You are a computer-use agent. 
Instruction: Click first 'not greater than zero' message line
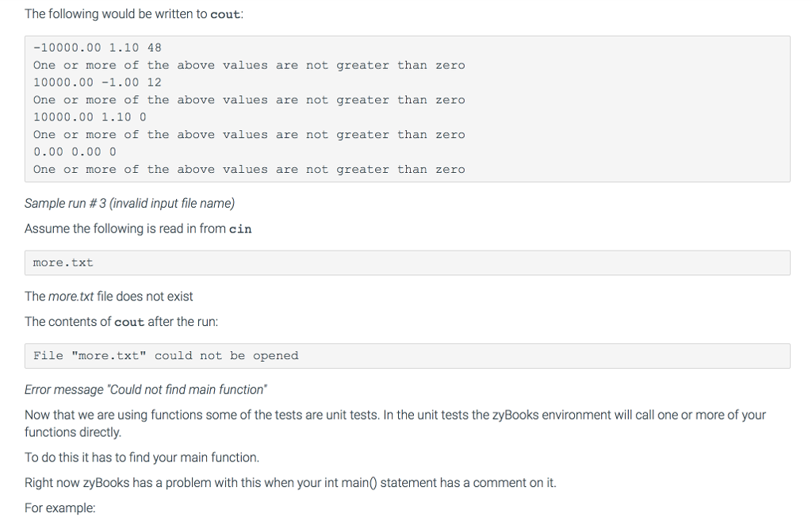tap(249, 65)
